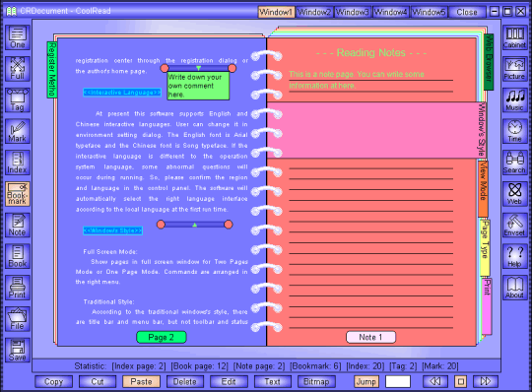The image size is (532, 392).
Task: Open the View Mode bookmark tab
Action: pyautogui.click(x=483, y=189)
